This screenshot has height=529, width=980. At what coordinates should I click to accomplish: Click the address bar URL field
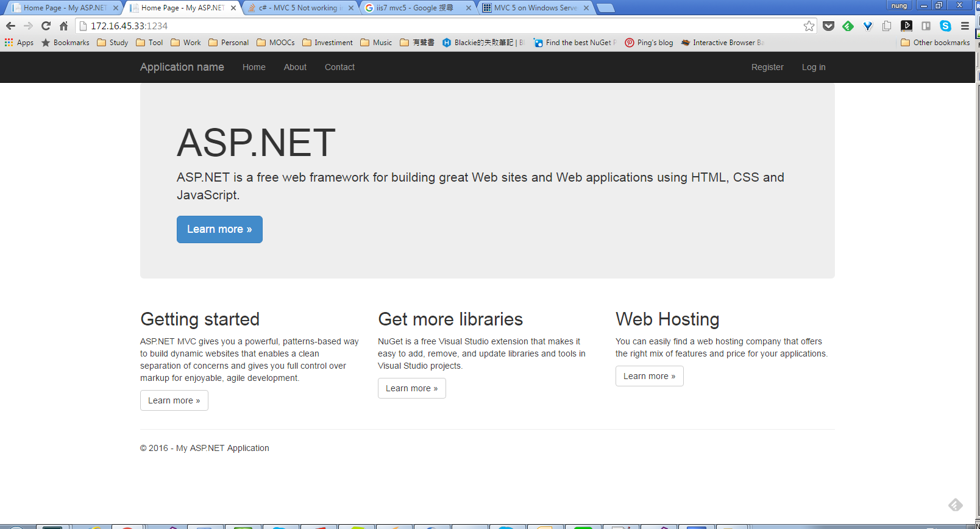coord(445,26)
